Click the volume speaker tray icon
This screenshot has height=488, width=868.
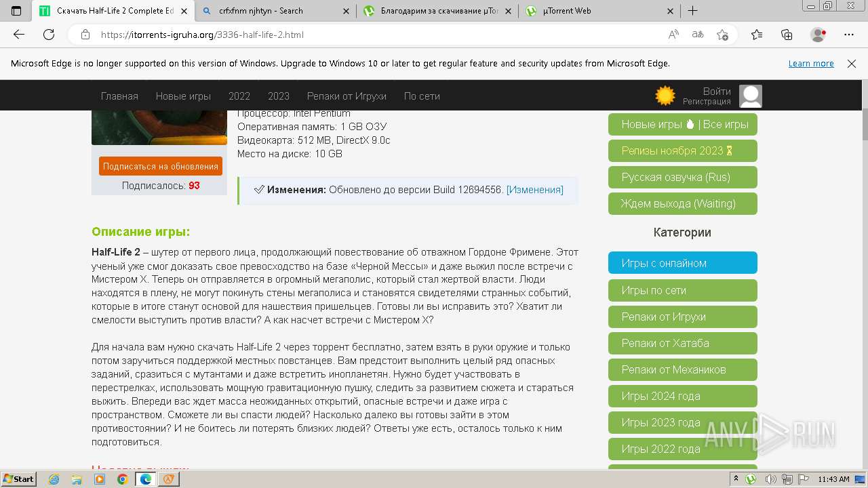tap(770, 479)
